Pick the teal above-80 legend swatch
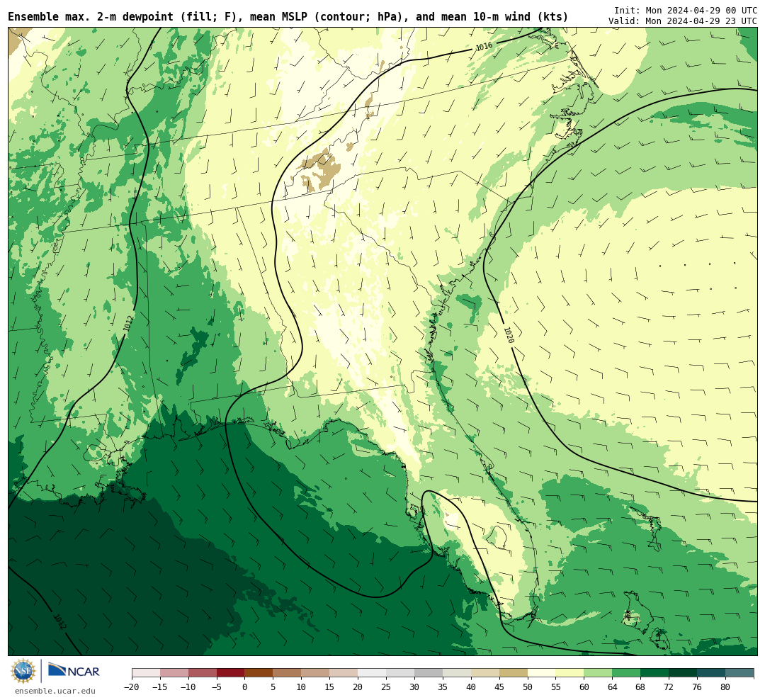 coord(740,672)
